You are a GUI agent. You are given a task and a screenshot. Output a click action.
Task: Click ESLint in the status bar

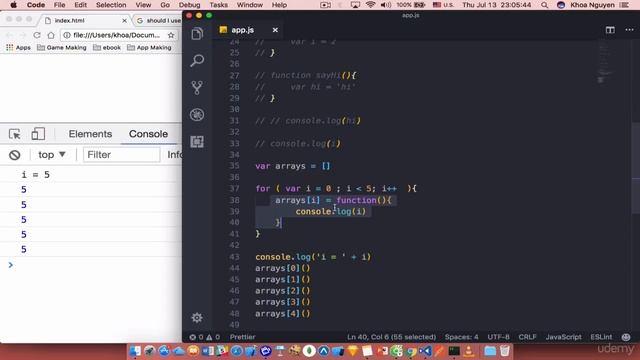[601, 337]
